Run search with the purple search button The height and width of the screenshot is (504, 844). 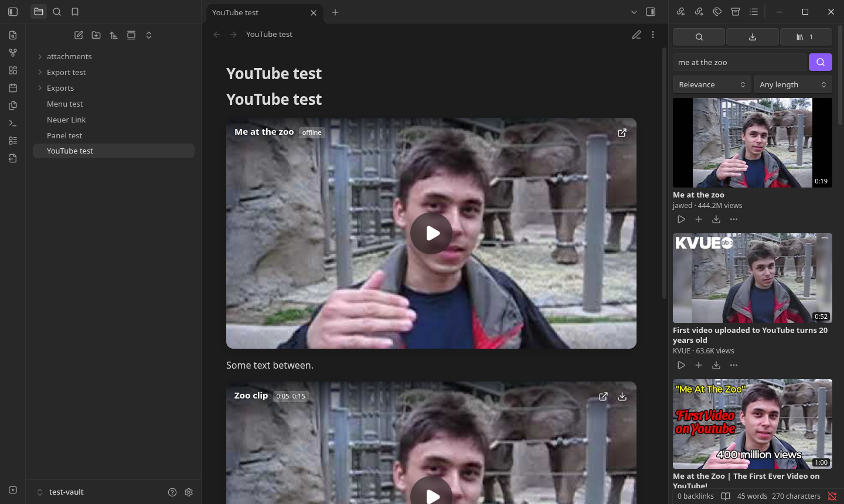tap(821, 62)
